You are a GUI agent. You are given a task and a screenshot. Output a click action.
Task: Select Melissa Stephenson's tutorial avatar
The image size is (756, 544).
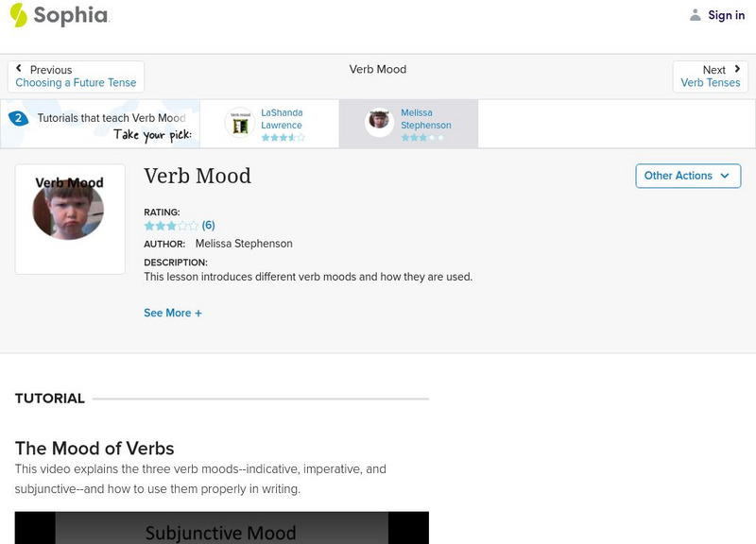(x=380, y=122)
